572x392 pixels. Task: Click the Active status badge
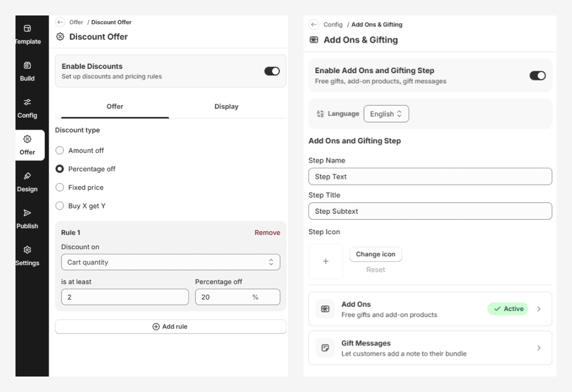[x=508, y=309]
